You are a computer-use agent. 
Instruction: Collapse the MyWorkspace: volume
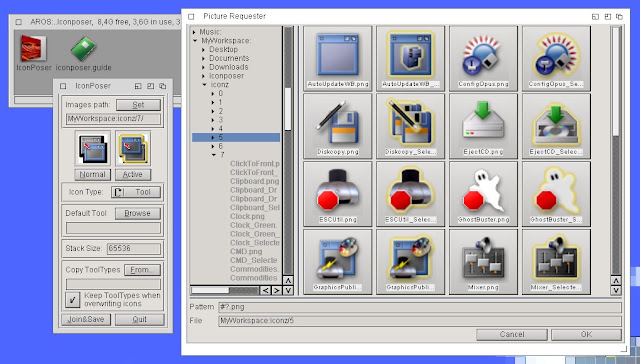[195, 41]
